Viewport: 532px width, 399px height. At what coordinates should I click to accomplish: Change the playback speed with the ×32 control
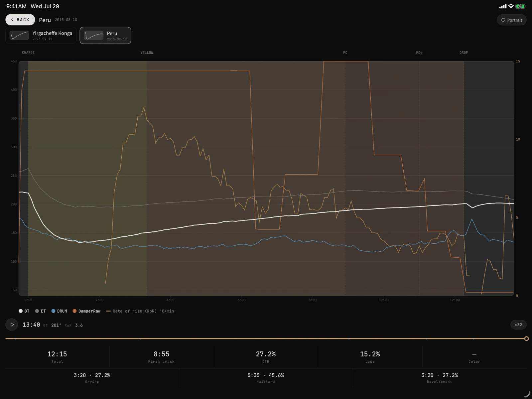coord(518,325)
